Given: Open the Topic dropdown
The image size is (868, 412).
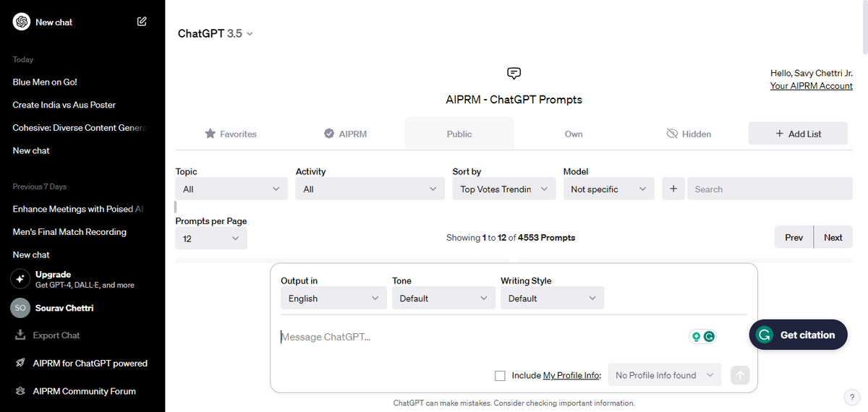Looking at the screenshot, I should click(231, 189).
